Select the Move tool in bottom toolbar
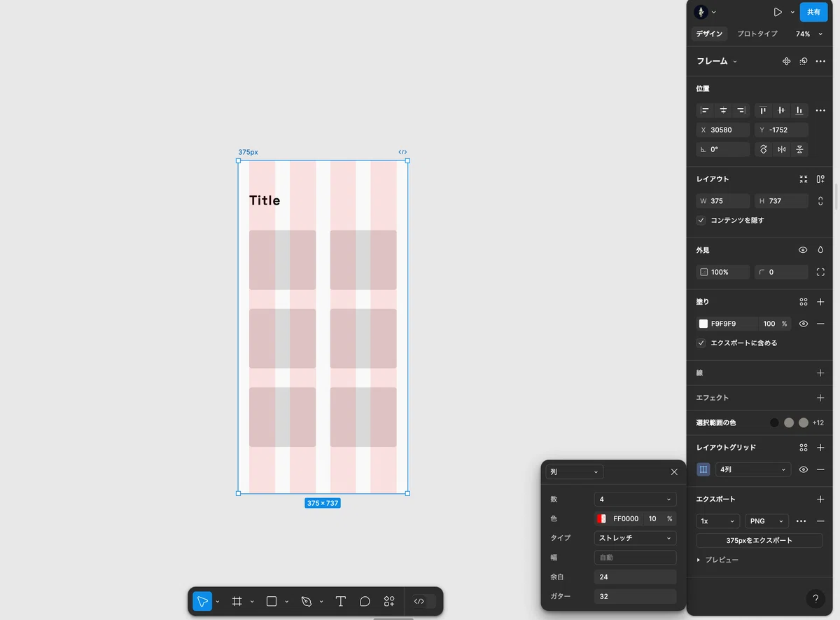 pos(202,601)
